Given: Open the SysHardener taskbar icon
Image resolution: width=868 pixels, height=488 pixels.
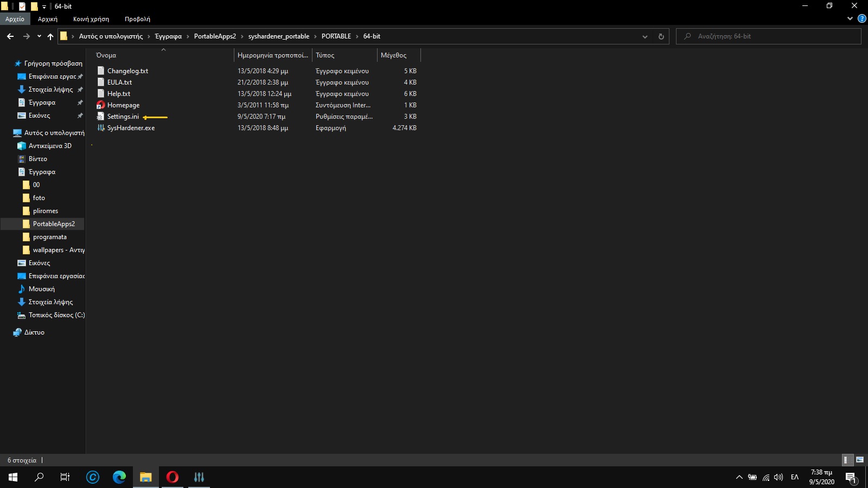Looking at the screenshot, I should (x=199, y=477).
